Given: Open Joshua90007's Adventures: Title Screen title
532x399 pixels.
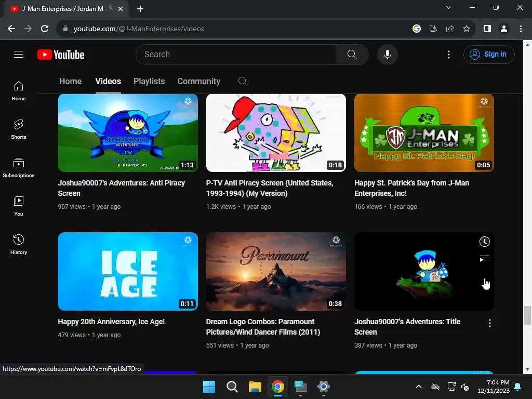Looking at the screenshot, I should (407, 327).
